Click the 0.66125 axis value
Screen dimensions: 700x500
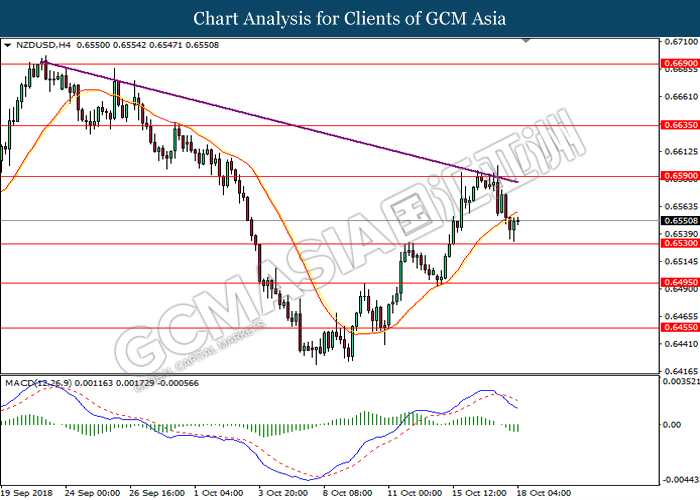[x=681, y=152]
